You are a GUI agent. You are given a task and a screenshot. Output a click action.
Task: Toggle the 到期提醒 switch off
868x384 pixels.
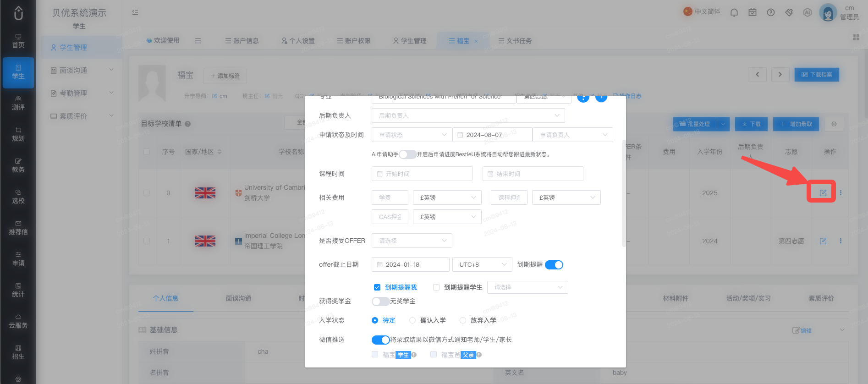click(x=554, y=265)
